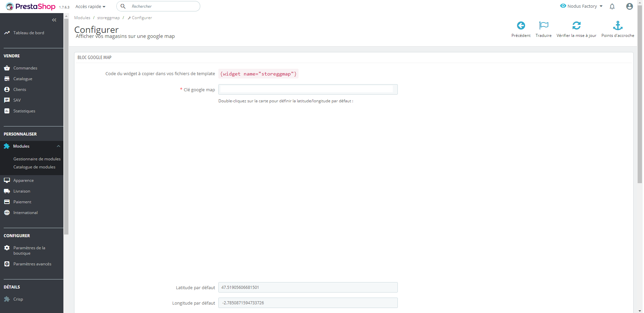Image resolution: width=644 pixels, height=313 pixels.
Task: Click the search magnifier icon
Action: point(123,6)
